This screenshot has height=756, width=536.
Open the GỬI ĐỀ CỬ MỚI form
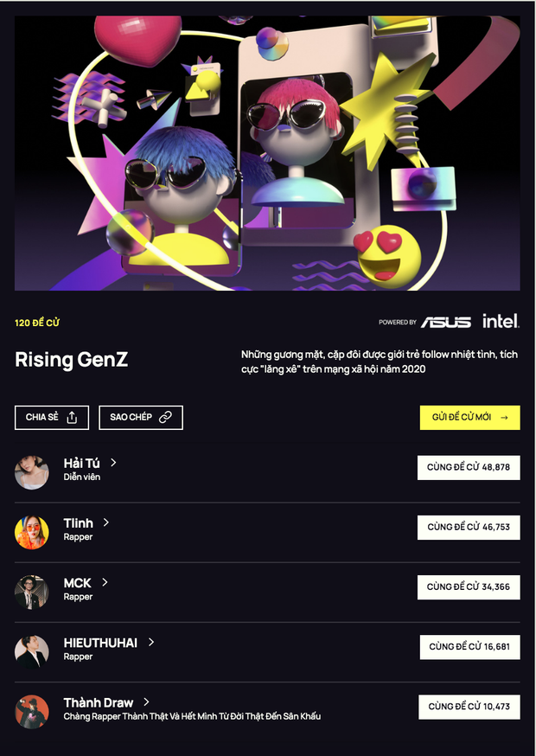click(x=469, y=417)
